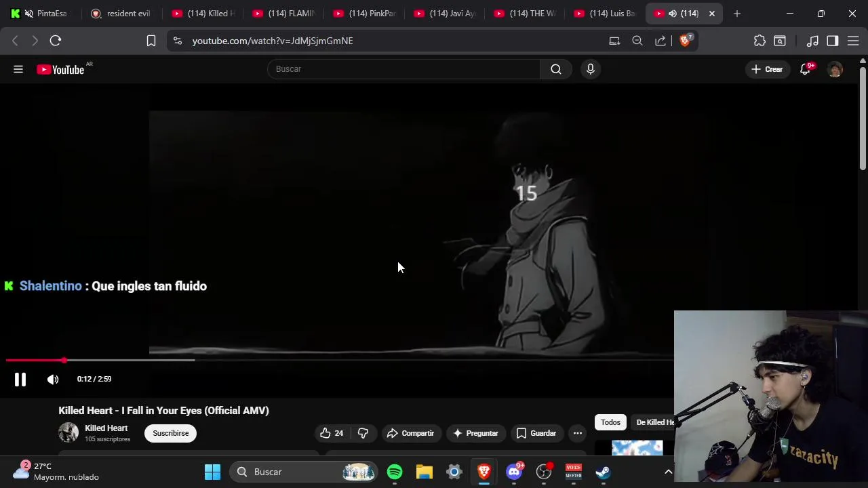
Task: Toggle the browser sidebar panel
Action: tap(833, 41)
